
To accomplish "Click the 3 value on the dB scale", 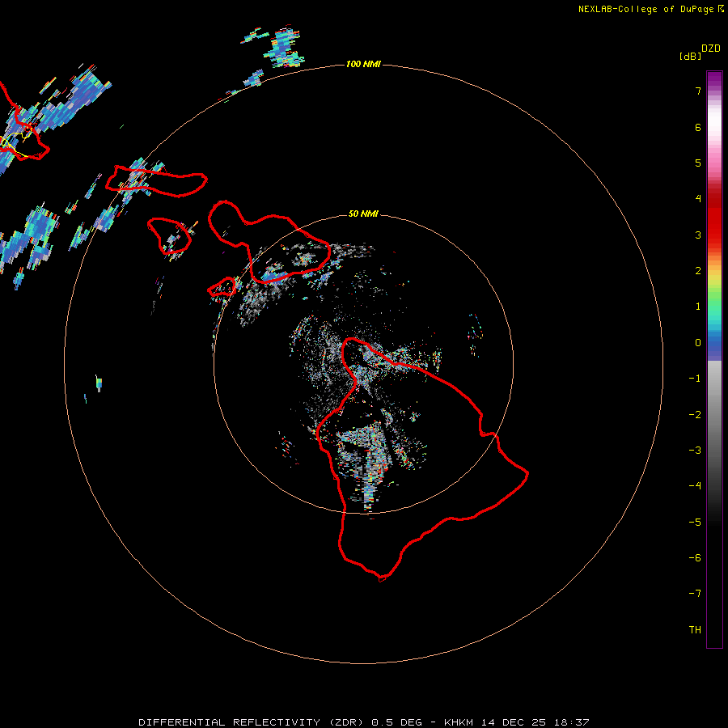I will (698, 235).
